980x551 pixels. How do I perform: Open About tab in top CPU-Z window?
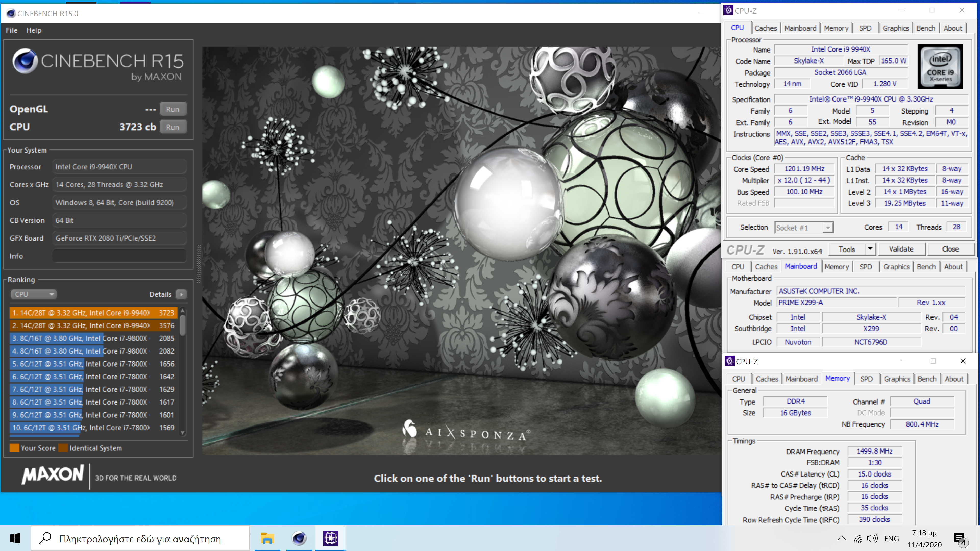953,28
